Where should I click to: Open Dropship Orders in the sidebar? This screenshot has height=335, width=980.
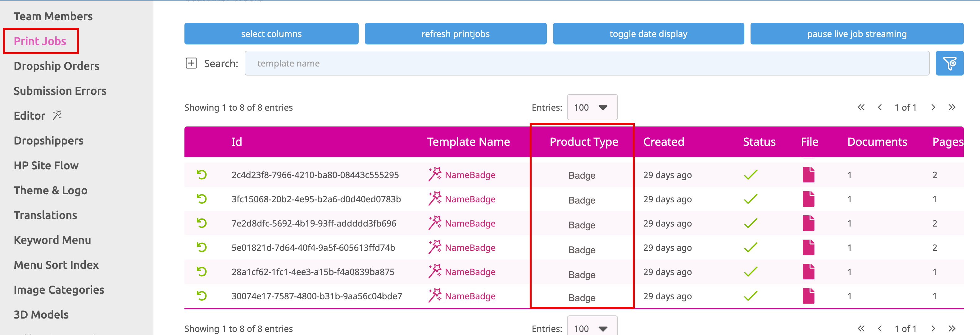tap(56, 66)
